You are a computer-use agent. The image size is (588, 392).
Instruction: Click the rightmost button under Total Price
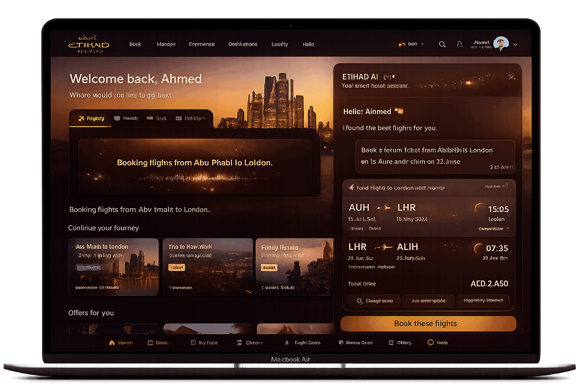[483, 301]
